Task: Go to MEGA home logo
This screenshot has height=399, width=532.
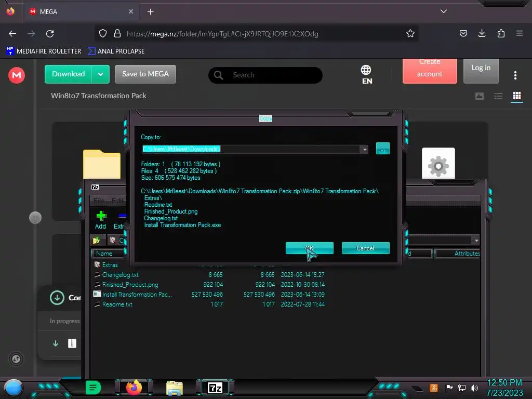Action: click(16, 75)
